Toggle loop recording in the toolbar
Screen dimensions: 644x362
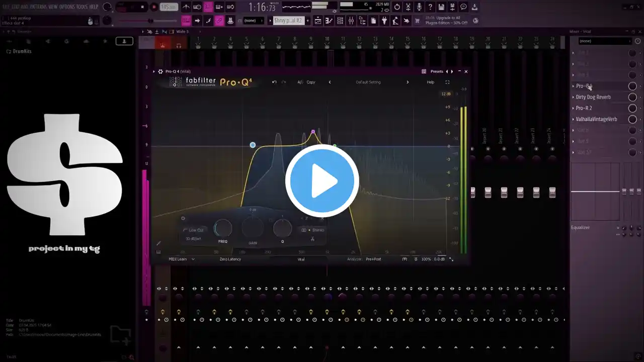coord(230,7)
